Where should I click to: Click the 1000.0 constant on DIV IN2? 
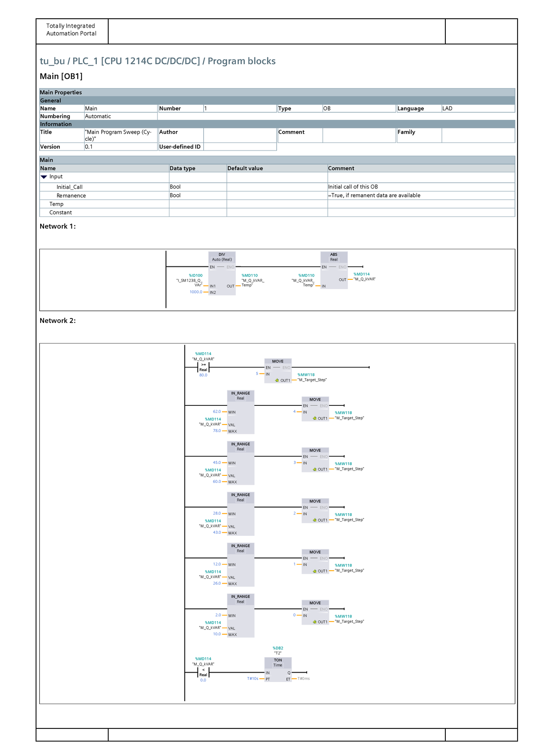196,292
